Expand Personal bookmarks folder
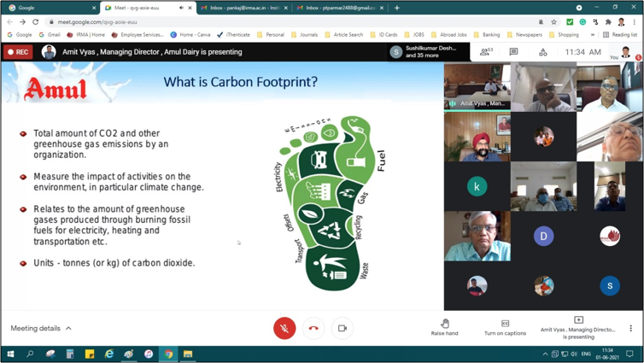The width and height of the screenshot is (644, 363). [x=270, y=34]
